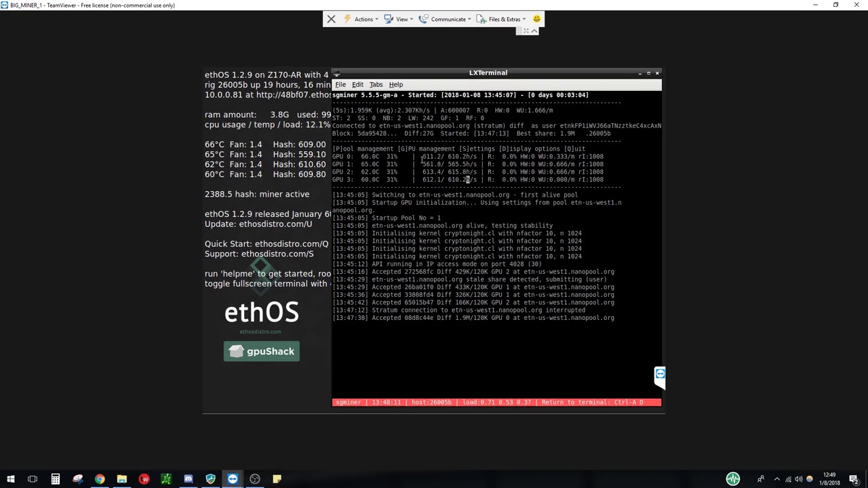Click the grid icon under TeamViewer toolbar
This screenshot has width=868, height=488.
pyautogui.click(x=519, y=30)
